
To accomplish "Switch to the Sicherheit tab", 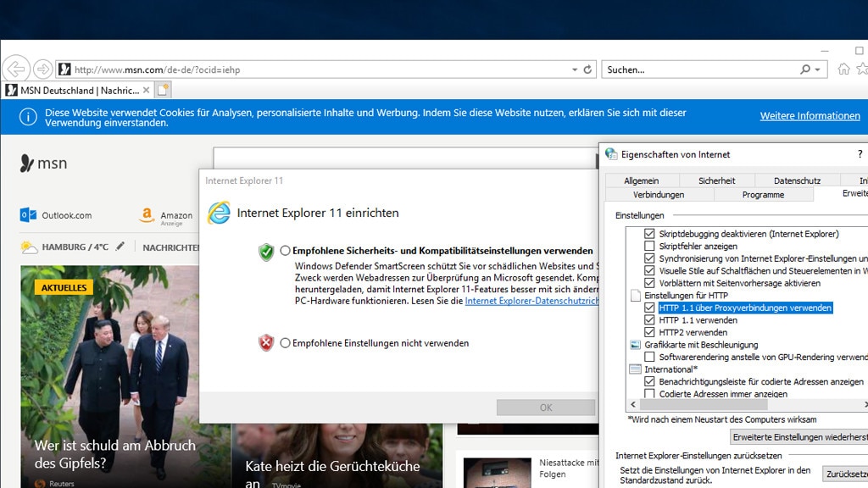I will point(716,180).
